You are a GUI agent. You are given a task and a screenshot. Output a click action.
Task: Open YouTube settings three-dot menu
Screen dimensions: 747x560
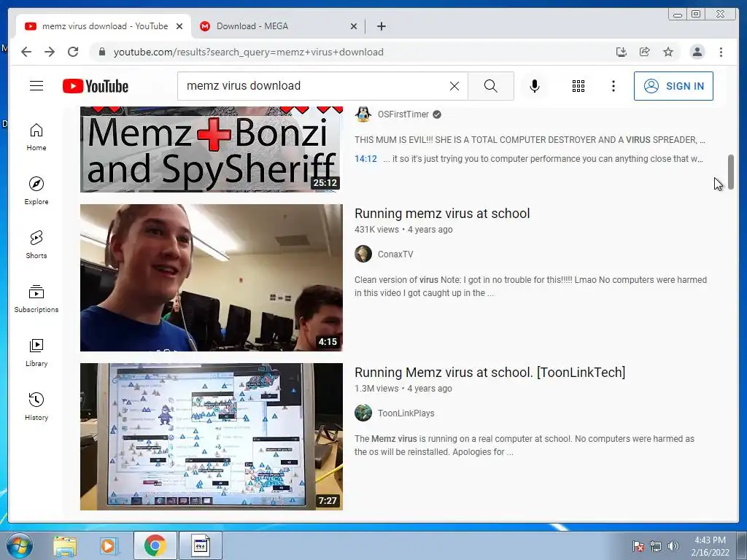tap(613, 86)
